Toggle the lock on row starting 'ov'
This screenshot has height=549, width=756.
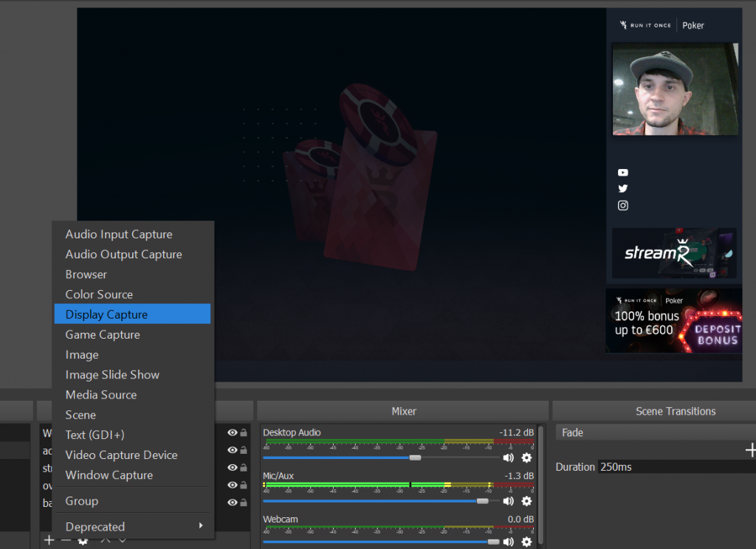pyautogui.click(x=244, y=485)
